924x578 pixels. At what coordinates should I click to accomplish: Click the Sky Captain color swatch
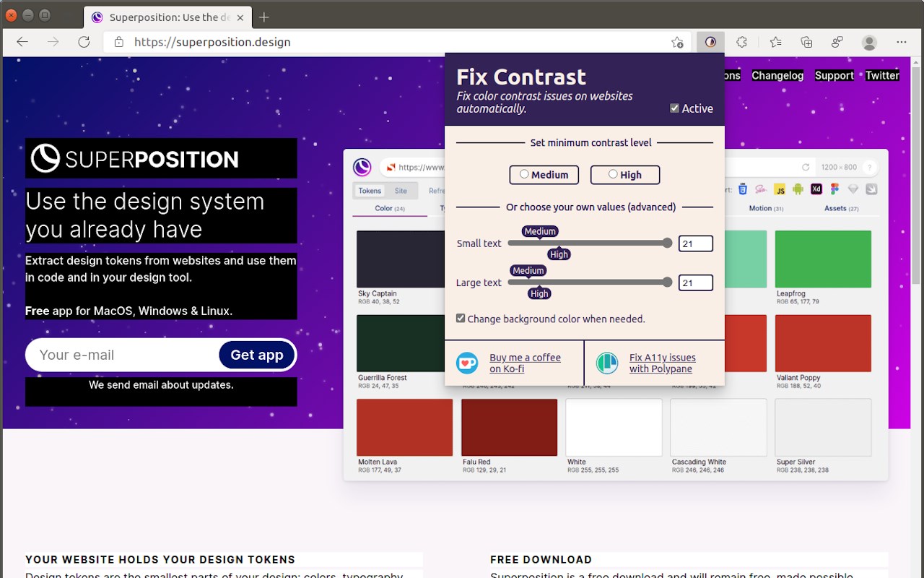tap(400, 259)
